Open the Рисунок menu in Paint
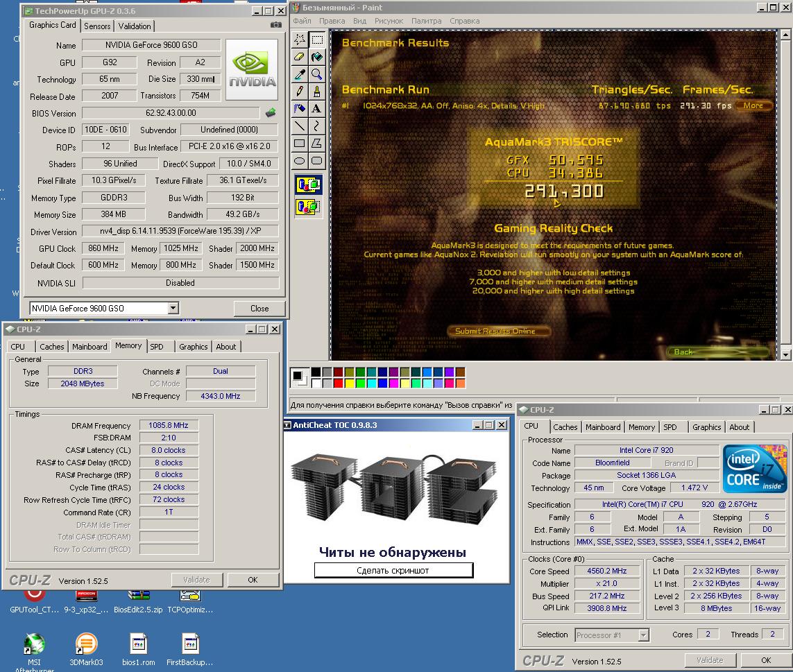The width and height of the screenshot is (793, 672). [x=389, y=21]
